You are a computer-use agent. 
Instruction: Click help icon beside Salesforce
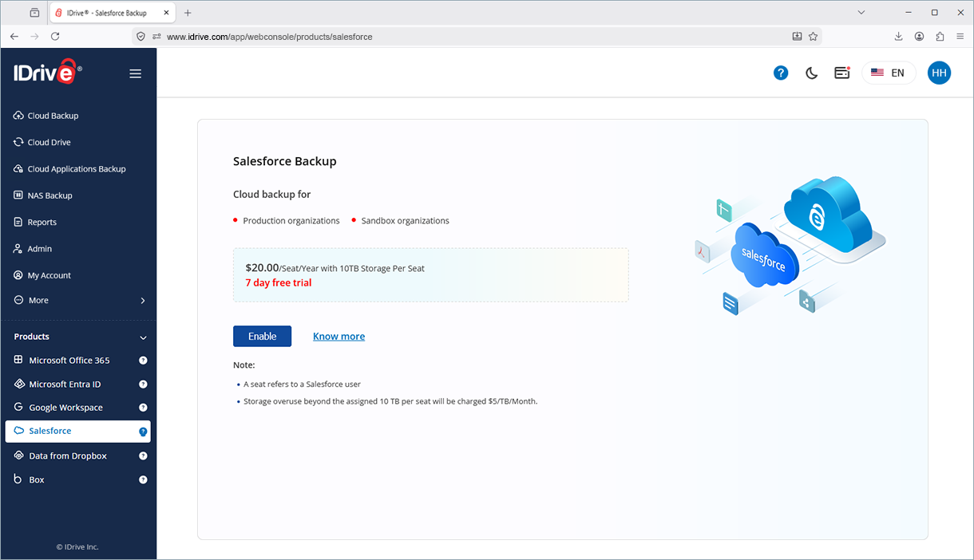pos(143,432)
